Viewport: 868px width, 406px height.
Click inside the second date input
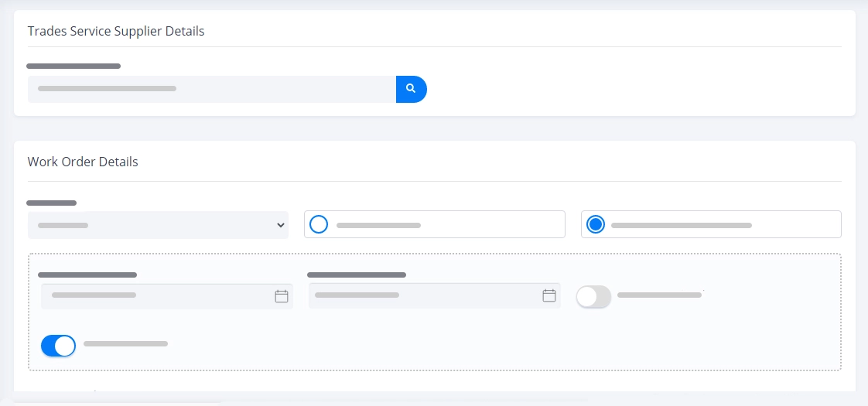point(435,295)
